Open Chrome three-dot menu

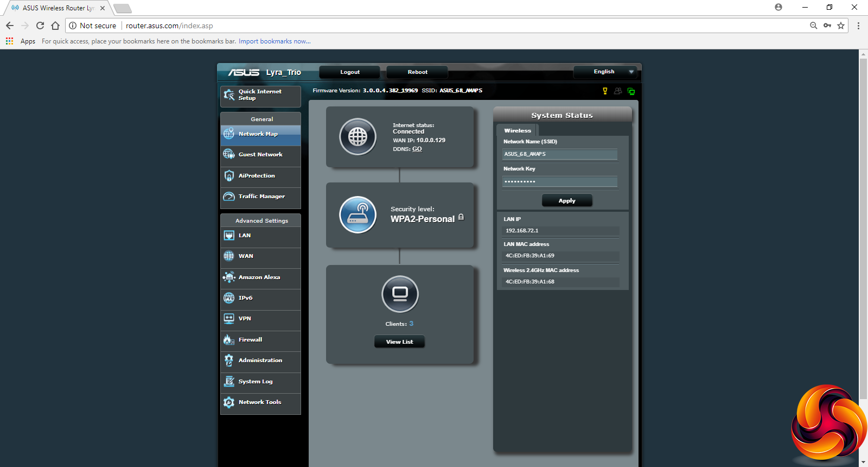click(858, 26)
